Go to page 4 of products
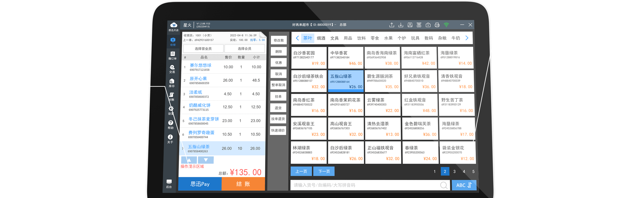Viewport: 644px width, 198px height. (464, 172)
